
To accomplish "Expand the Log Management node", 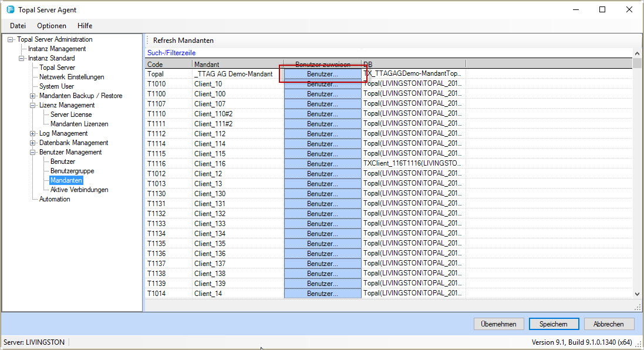I will (x=32, y=133).
